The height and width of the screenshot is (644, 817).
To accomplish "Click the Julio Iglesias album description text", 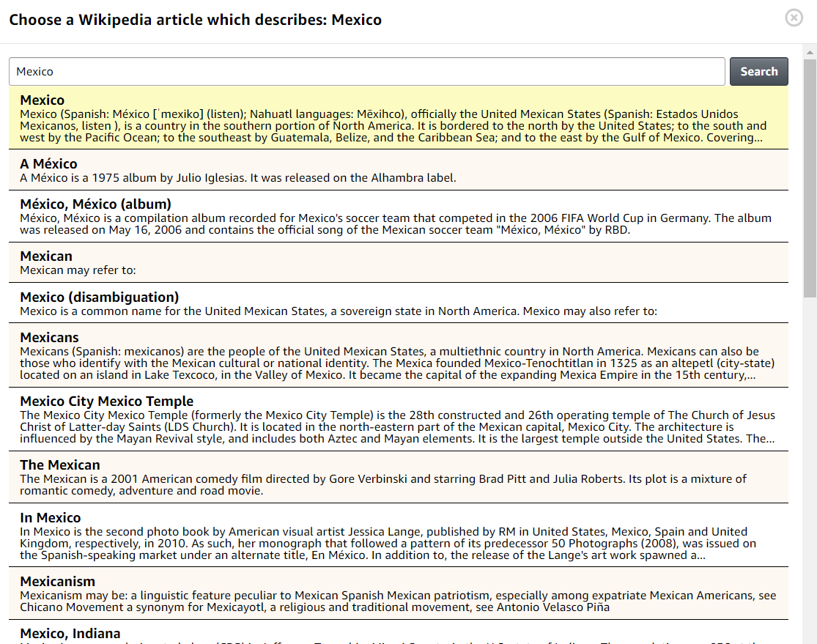I will (237, 177).
